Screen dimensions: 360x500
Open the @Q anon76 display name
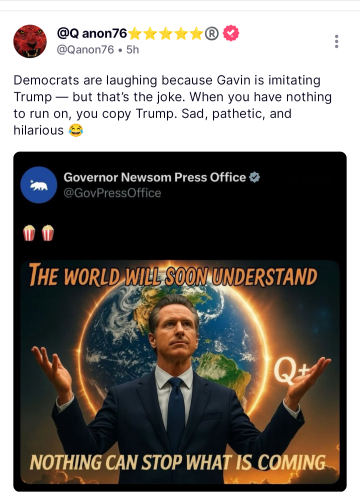[x=92, y=33]
